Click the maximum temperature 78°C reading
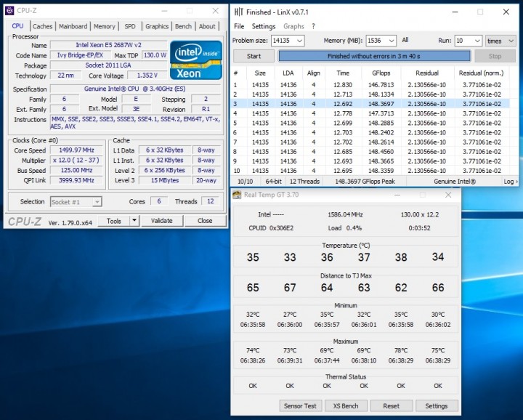 pos(401,350)
